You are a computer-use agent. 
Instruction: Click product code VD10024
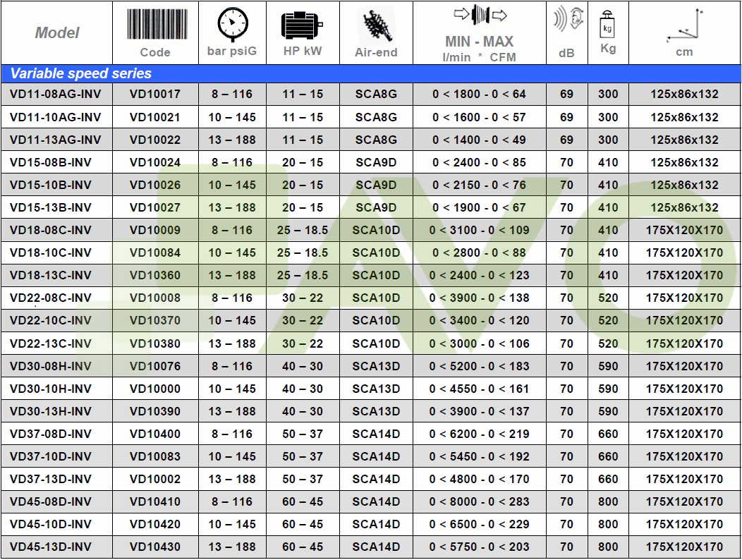155,162
